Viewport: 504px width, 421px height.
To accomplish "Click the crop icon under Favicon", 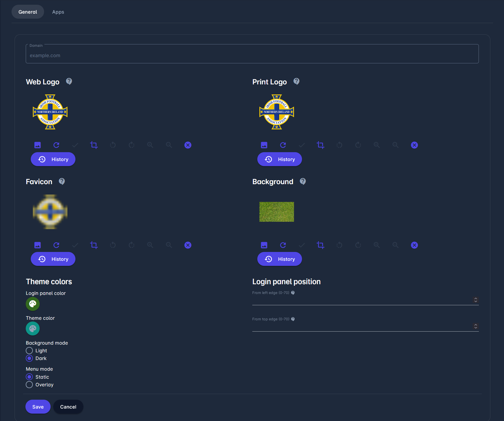I will [94, 245].
